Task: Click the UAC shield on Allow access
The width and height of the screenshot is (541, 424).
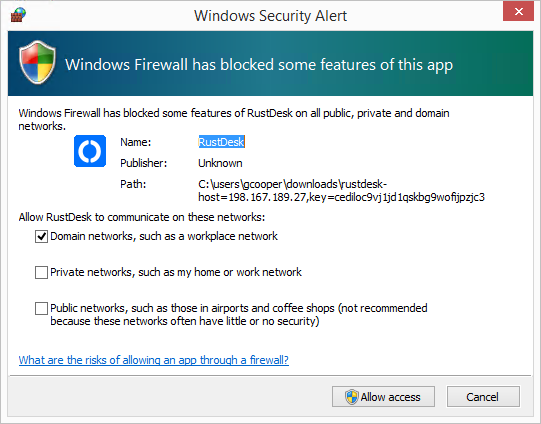Action: [352, 397]
